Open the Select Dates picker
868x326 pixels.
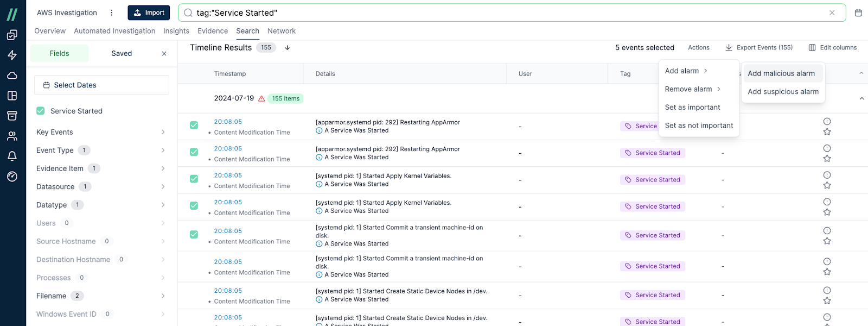tap(101, 85)
